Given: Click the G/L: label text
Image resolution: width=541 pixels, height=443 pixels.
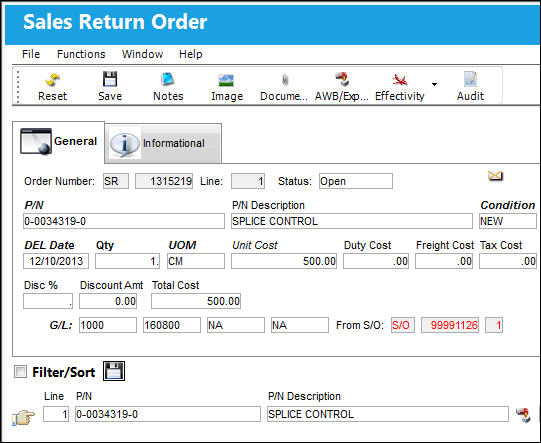Looking at the screenshot, I should click(x=61, y=325).
